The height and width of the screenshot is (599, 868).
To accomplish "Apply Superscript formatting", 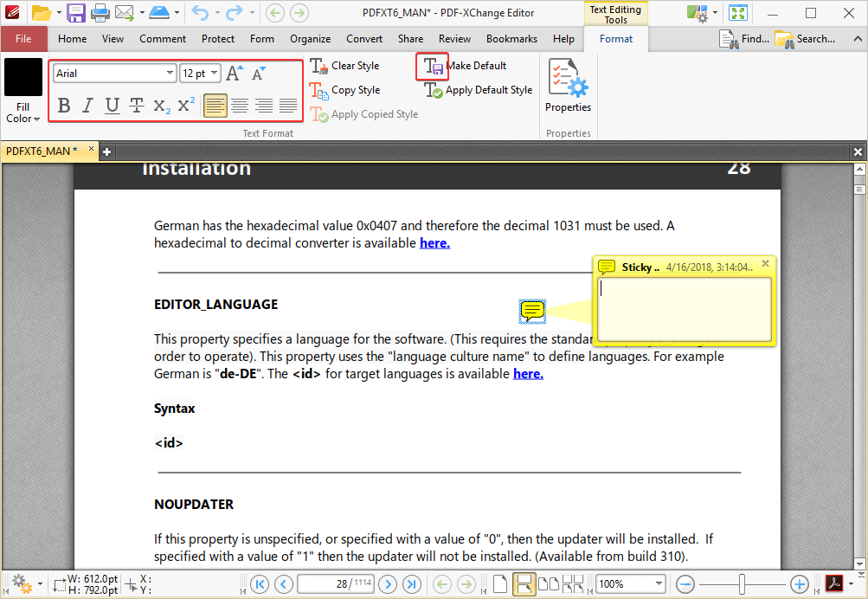I will (x=183, y=106).
